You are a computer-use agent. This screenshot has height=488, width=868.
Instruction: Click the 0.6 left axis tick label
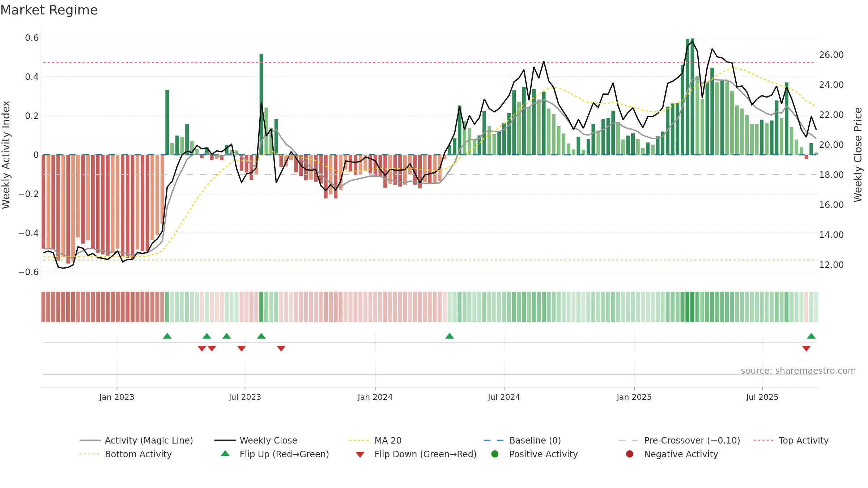click(x=32, y=38)
